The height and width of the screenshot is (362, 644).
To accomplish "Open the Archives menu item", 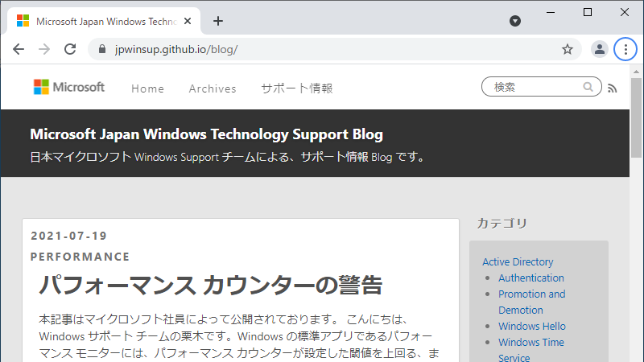I will coord(213,88).
